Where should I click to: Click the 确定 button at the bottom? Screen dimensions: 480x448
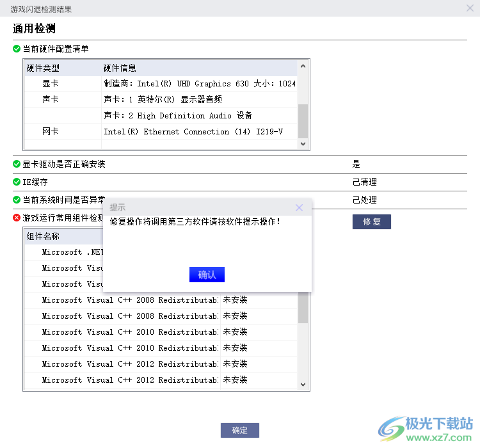point(240,430)
